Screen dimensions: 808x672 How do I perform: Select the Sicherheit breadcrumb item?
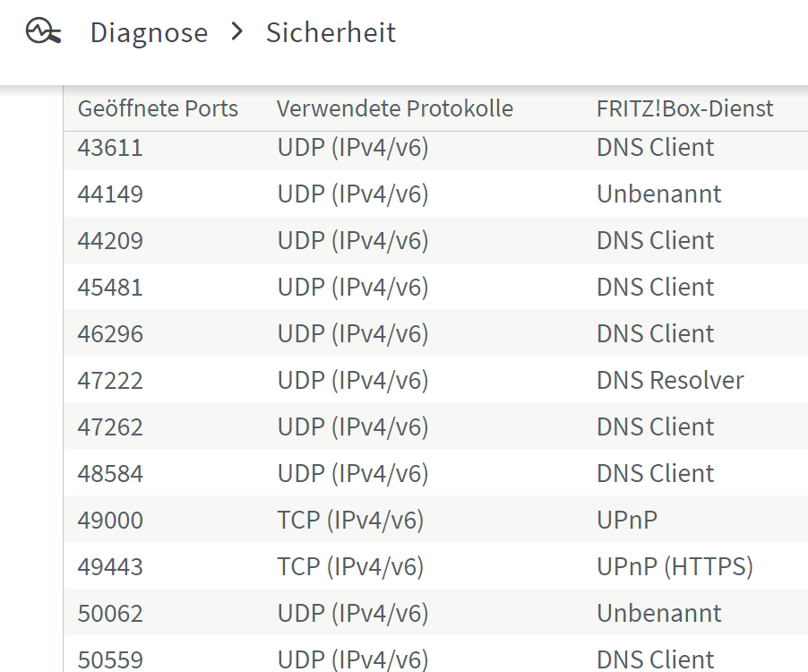click(x=331, y=33)
